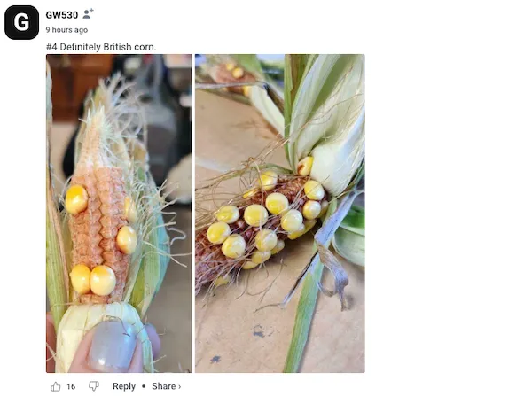Click the "#4" at the comment start
532x396 pixels.
[51, 46]
